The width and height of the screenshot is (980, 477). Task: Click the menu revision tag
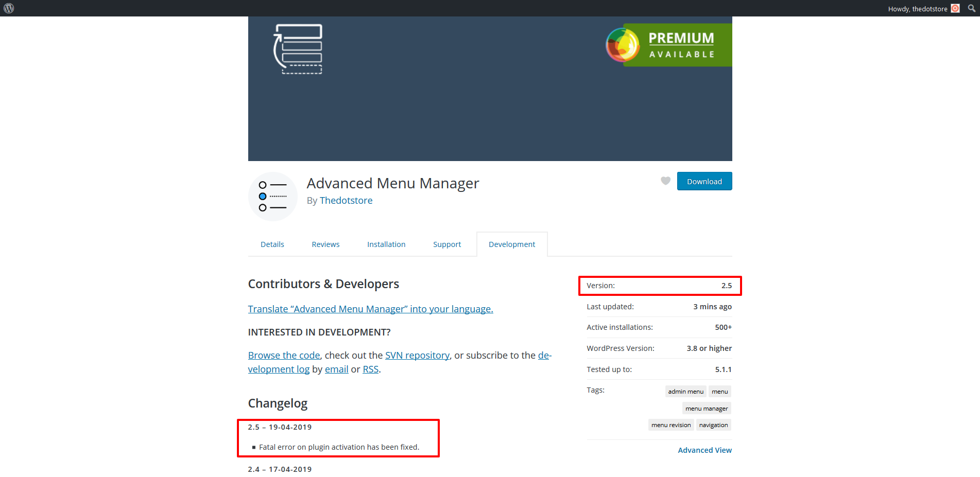coord(671,425)
